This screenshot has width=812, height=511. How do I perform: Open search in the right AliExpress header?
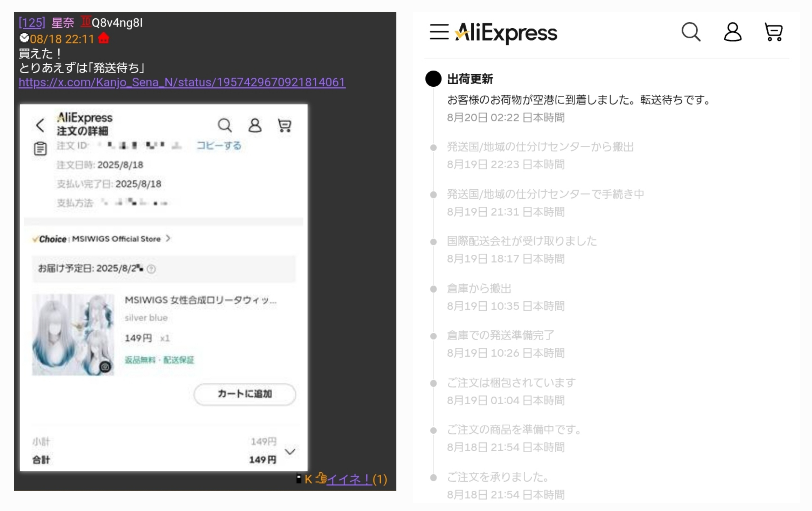click(x=691, y=32)
